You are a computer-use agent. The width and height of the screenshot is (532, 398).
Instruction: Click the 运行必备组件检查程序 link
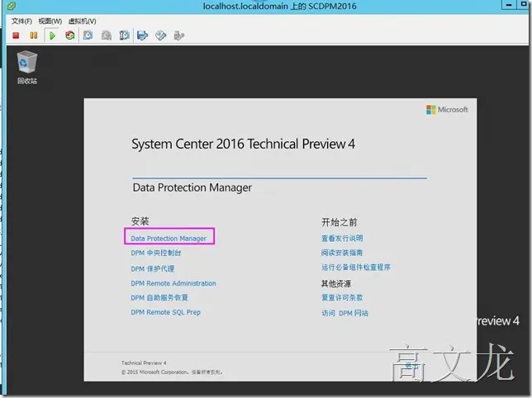[356, 268]
